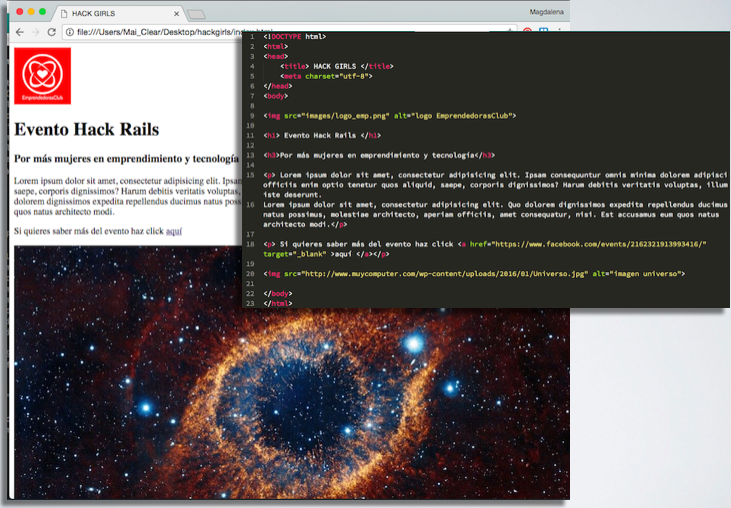Click alt="imagen universo" attribute in code
Screen dimensions: 731x508
636,274
